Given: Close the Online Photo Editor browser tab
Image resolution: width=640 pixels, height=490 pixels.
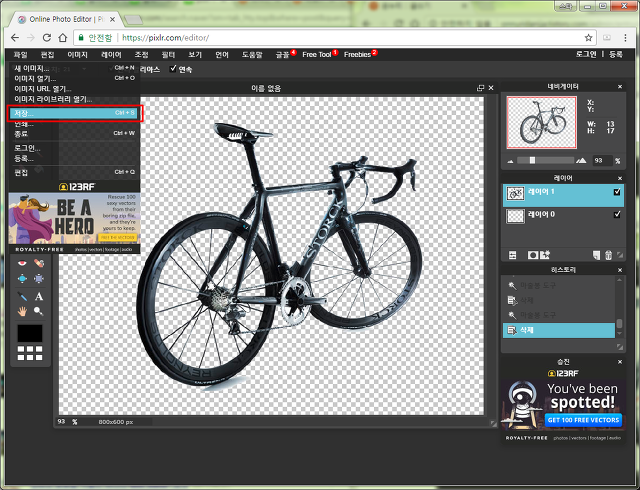Looking at the screenshot, I should (x=112, y=19).
